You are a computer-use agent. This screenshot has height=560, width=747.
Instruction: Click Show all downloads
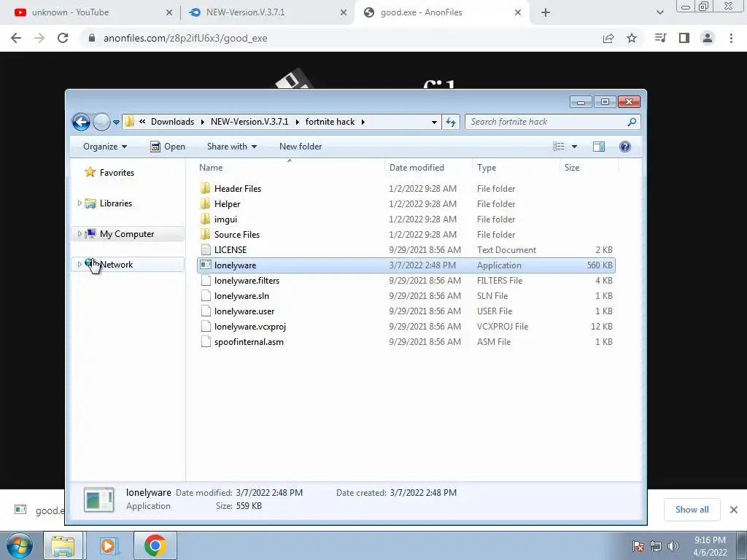[x=692, y=510]
